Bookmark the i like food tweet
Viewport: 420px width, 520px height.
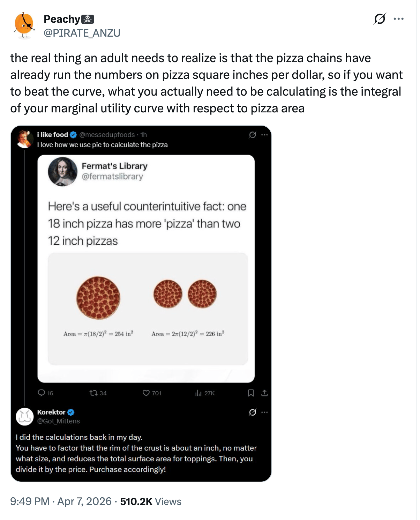(x=251, y=393)
